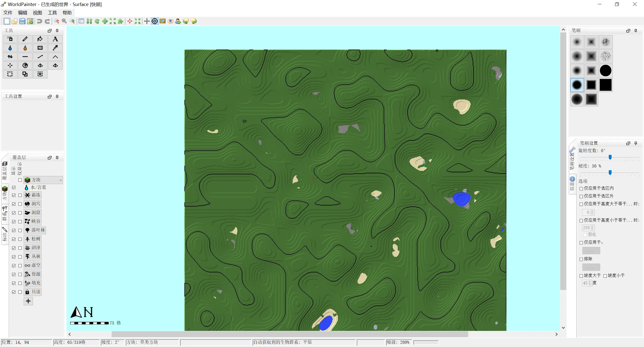Select the raise mountain tool

(55, 57)
